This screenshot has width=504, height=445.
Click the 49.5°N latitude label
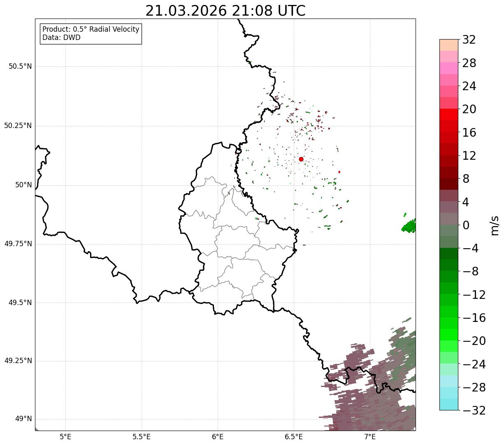click(x=20, y=303)
